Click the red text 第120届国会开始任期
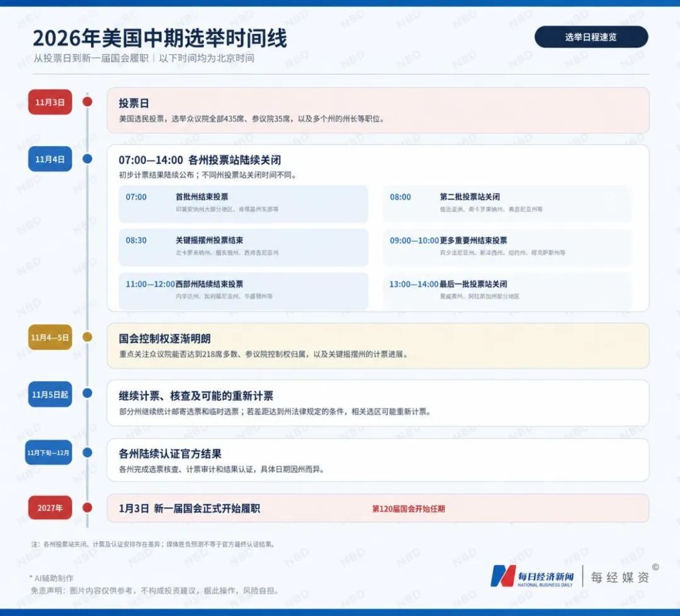This screenshot has width=680, height=616. click(x=409, y=508)
